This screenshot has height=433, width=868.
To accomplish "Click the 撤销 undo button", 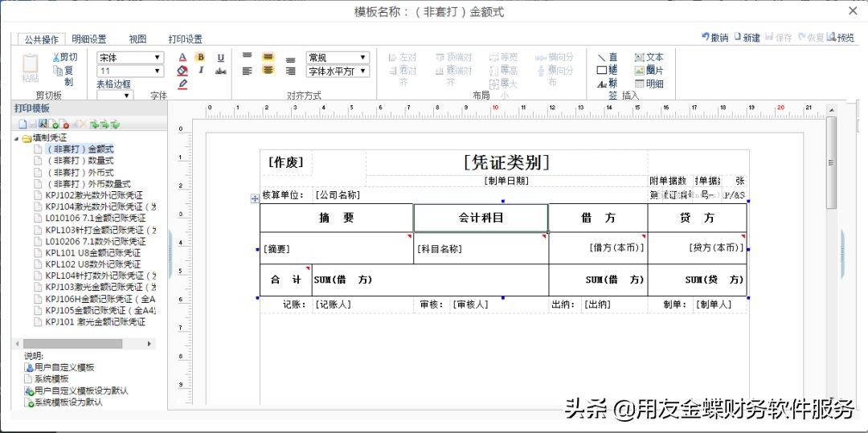I will tap(715, 38).
